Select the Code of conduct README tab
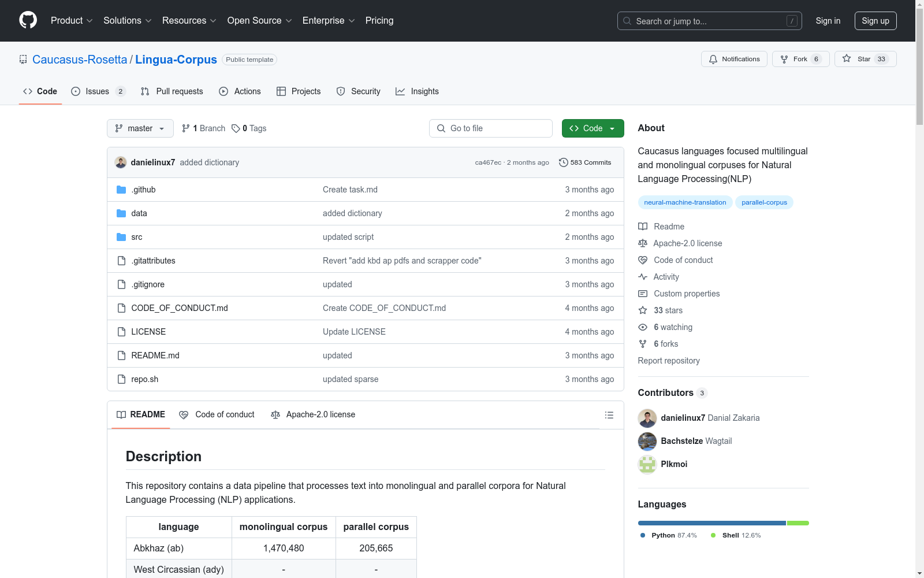This screenshot has width=924, height=578. (217, 415)
